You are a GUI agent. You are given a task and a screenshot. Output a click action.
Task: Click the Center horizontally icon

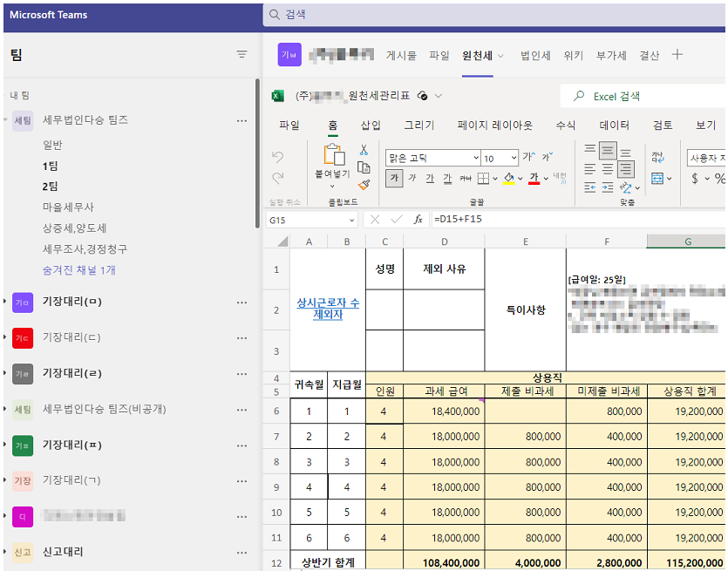click(x=608, y=169)
